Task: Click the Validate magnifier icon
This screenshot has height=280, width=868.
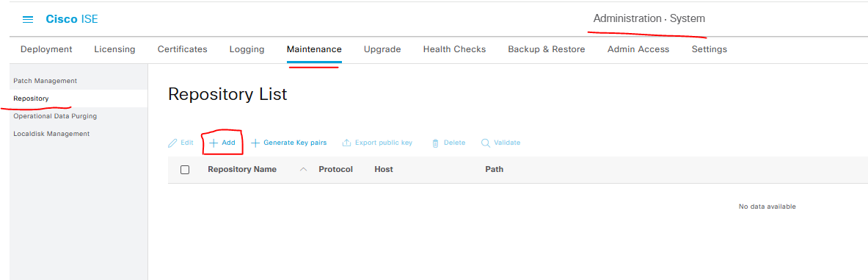Action: [486, 143]
